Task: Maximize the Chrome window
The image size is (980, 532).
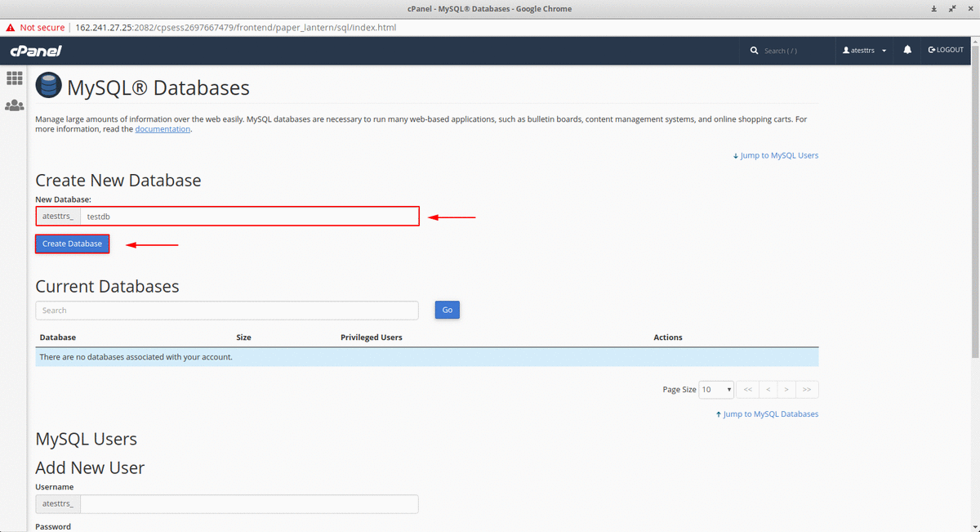Action: point(951,8)
